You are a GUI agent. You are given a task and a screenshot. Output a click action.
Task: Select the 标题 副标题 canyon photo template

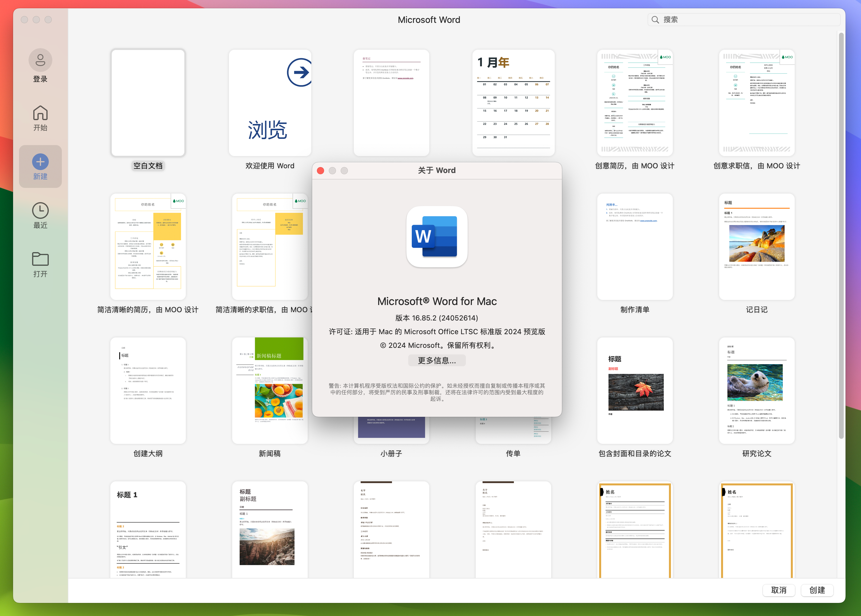(270, 529)
